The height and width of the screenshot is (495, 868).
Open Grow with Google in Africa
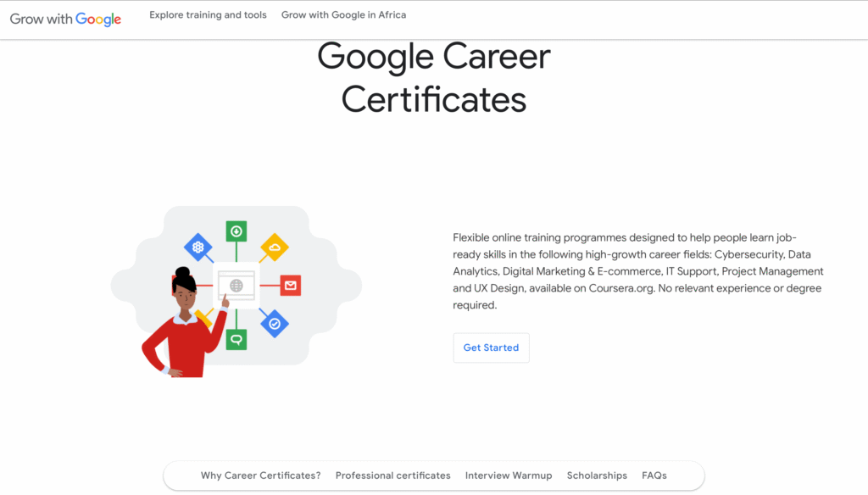[344, 15]
